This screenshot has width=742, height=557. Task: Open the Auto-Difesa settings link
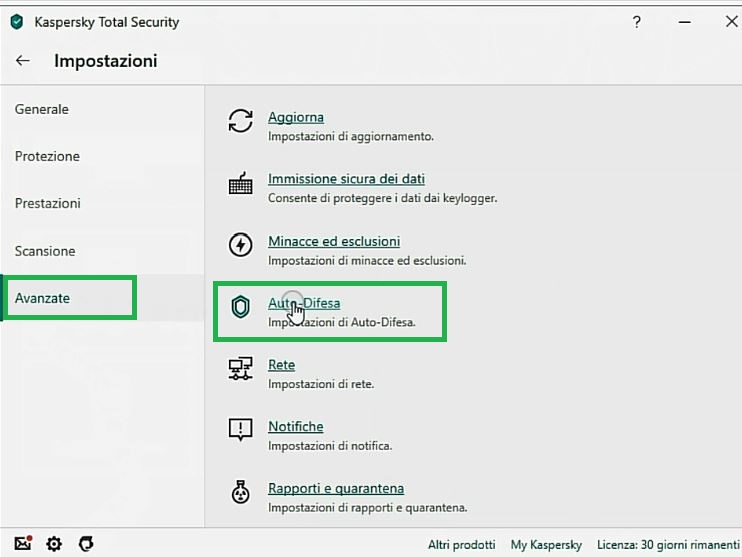click(304, 303)
